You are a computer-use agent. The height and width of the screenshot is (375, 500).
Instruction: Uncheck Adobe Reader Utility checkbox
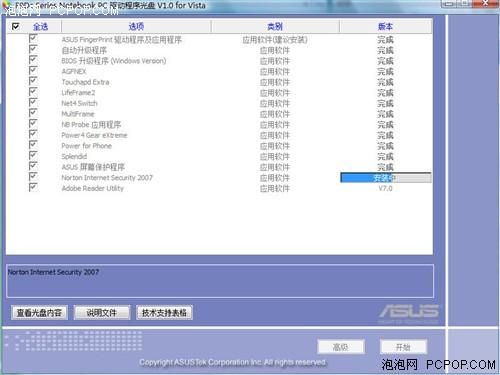[33, 187]
